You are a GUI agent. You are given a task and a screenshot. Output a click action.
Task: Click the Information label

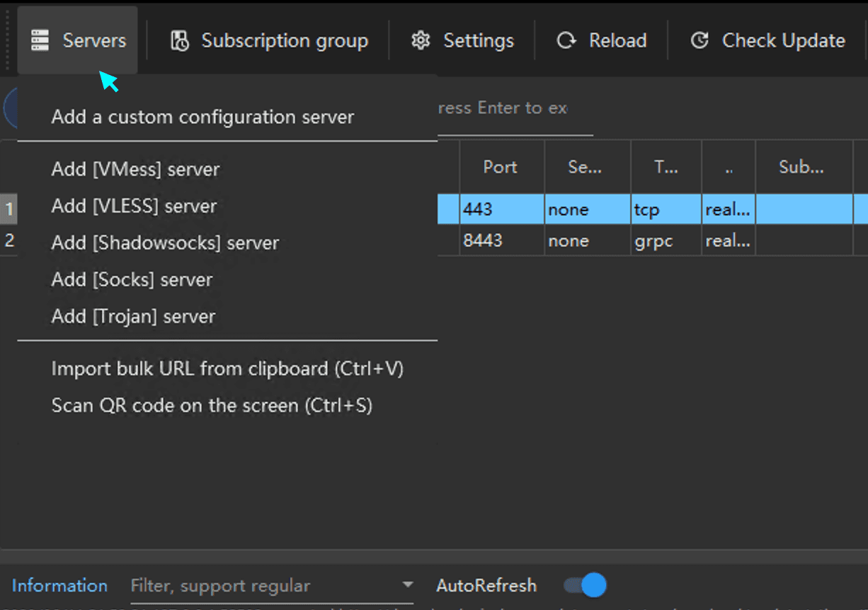point(59,586)
